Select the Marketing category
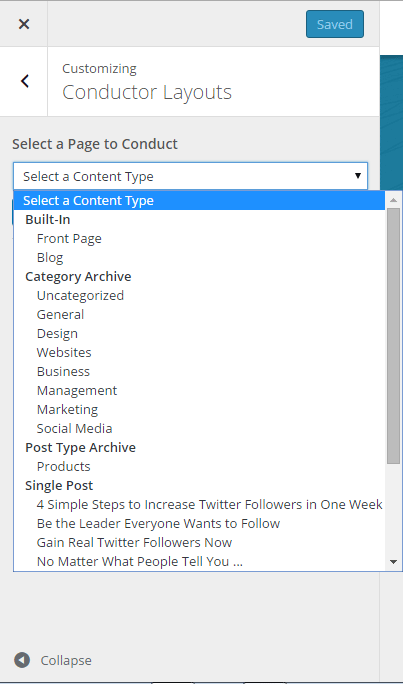 [67, 409]
